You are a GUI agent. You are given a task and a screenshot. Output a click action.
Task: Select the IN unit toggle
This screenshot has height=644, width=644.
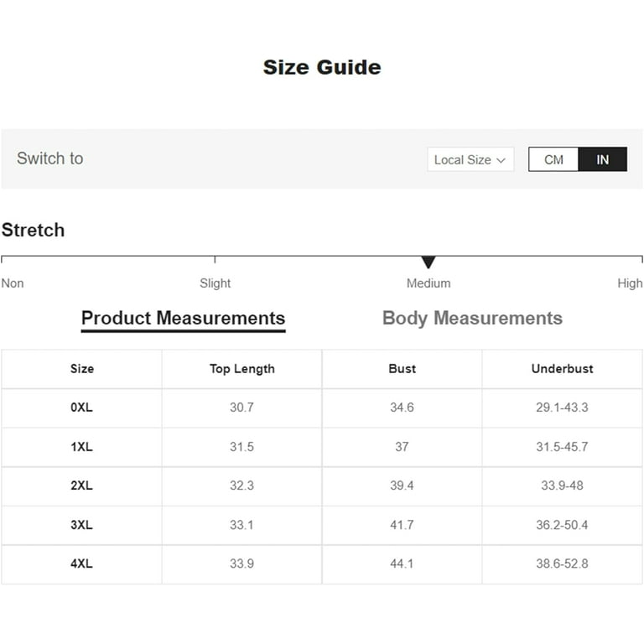coord(602,159)
